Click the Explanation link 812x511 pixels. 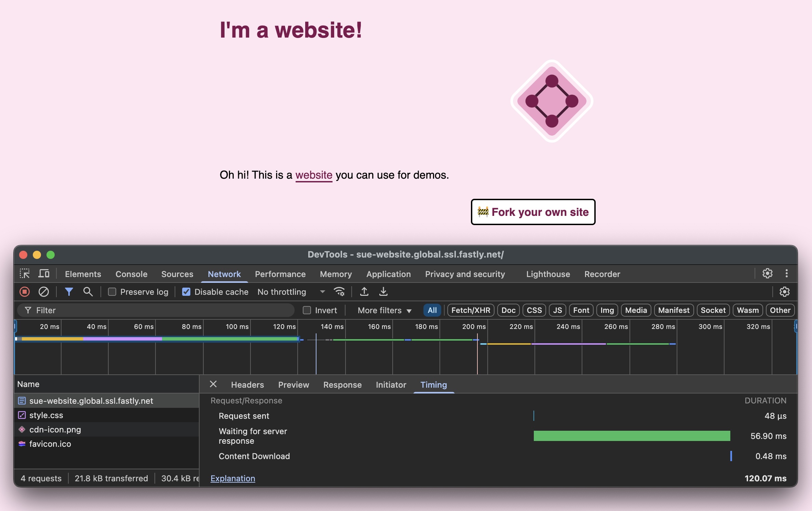coord(233,478)
